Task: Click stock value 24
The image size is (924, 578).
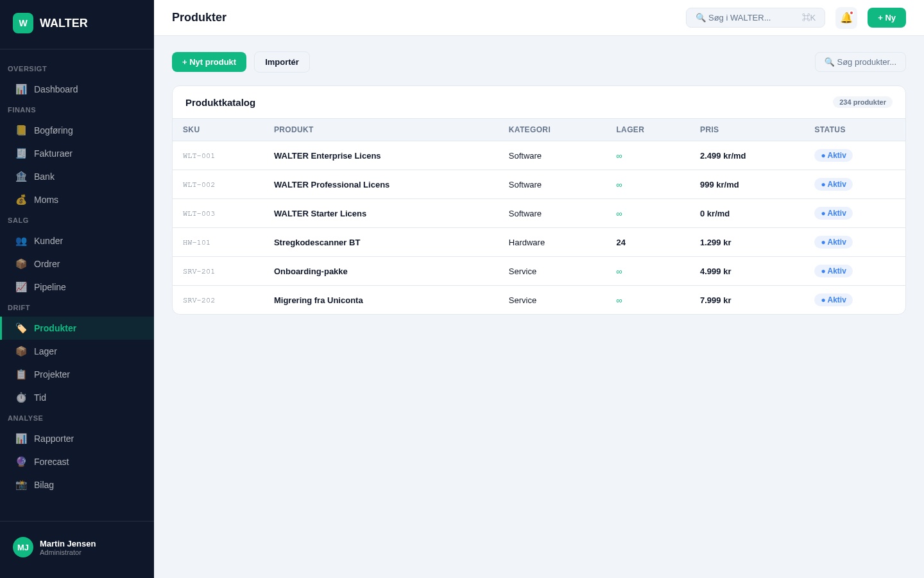Action: point(620,243)
